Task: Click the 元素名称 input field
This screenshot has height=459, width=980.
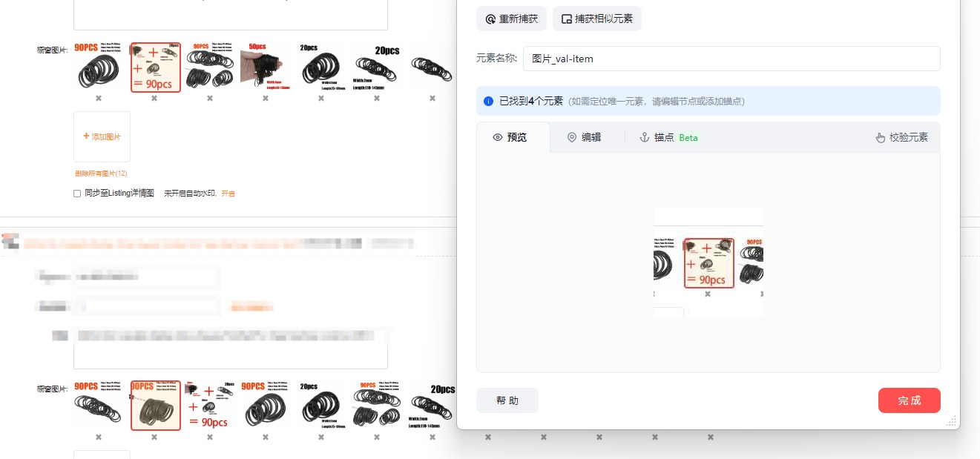Action: coord(731,59)
